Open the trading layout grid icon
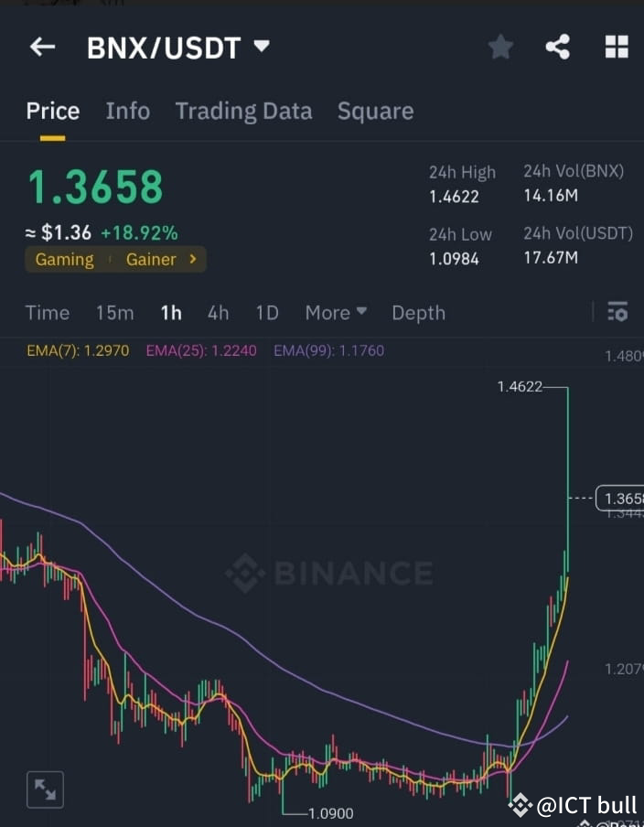This screenshot has width=644, height=827. (616, 47)
